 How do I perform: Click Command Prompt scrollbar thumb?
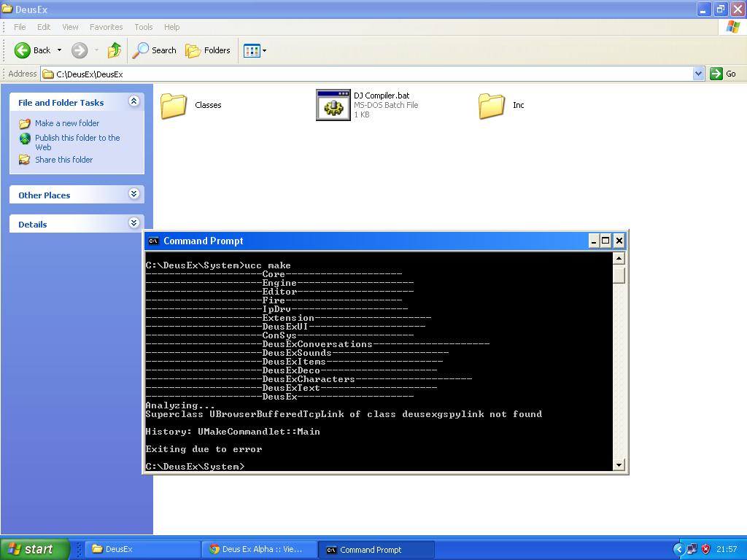[619, 274]
